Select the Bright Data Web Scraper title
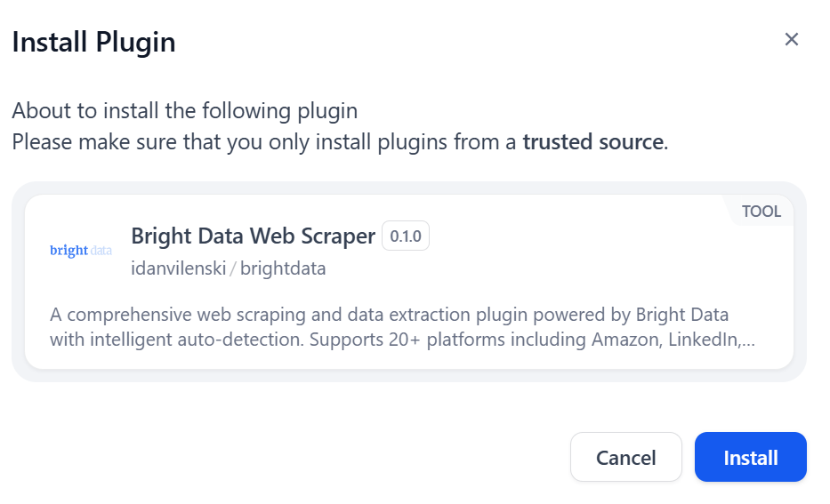This screenshot has width=830, height=504. (253, 236)
